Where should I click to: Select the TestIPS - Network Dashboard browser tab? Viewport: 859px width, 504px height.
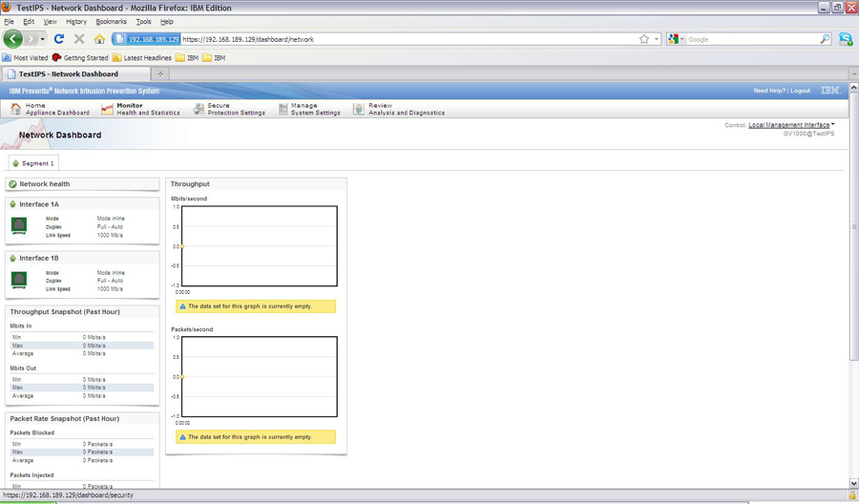point(75,73)
